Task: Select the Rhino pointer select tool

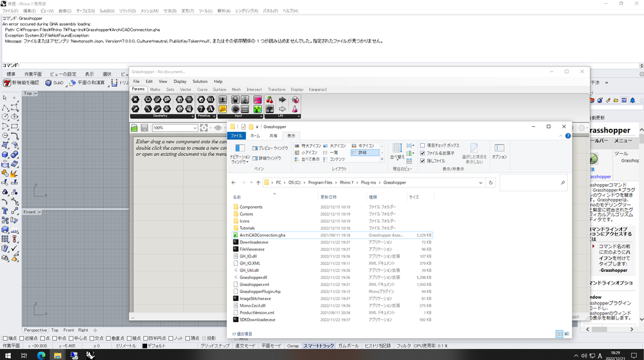Action: [x=5, y=98]
